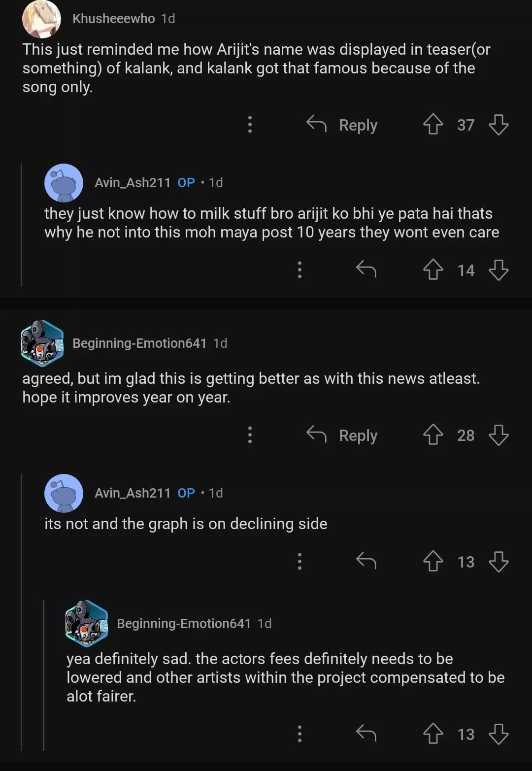Open overflow menu on "agreed" comment
This screenshot has height=771, width=532.
click(x=250, y=435)
